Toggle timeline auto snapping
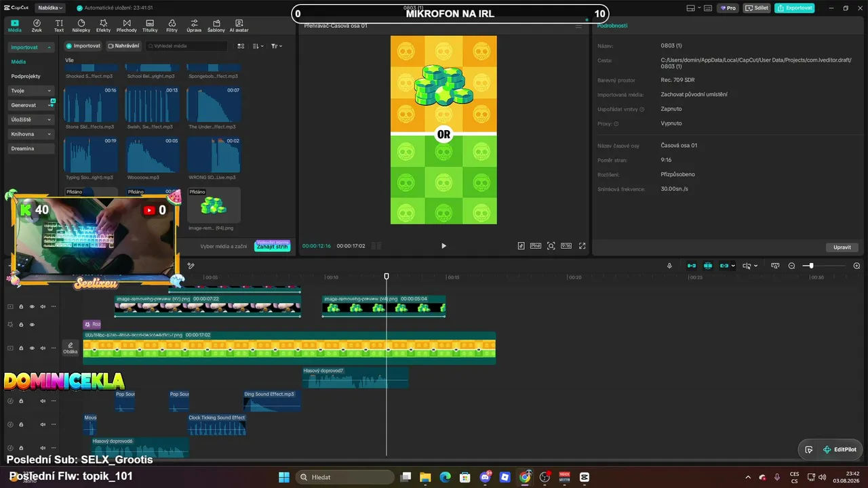868x488 pixels. tap(708, 266)
